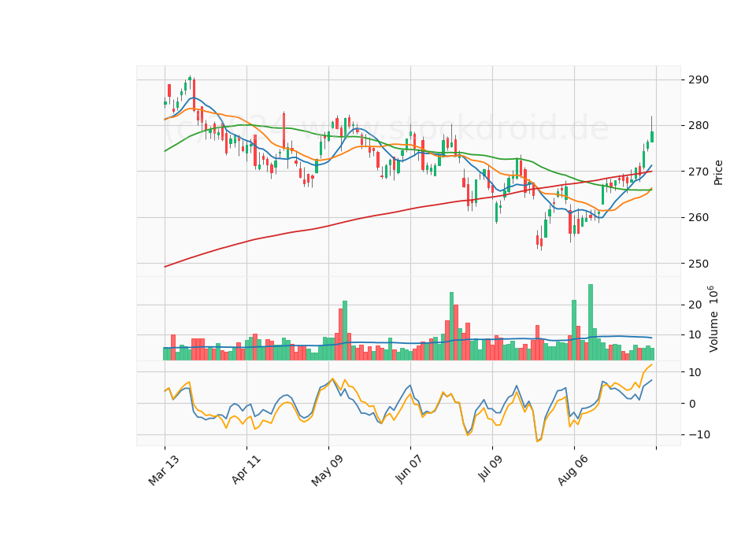Screen dimensions: 756x543
Task: Click the "270" price tick label
Action: pos(699,172)
